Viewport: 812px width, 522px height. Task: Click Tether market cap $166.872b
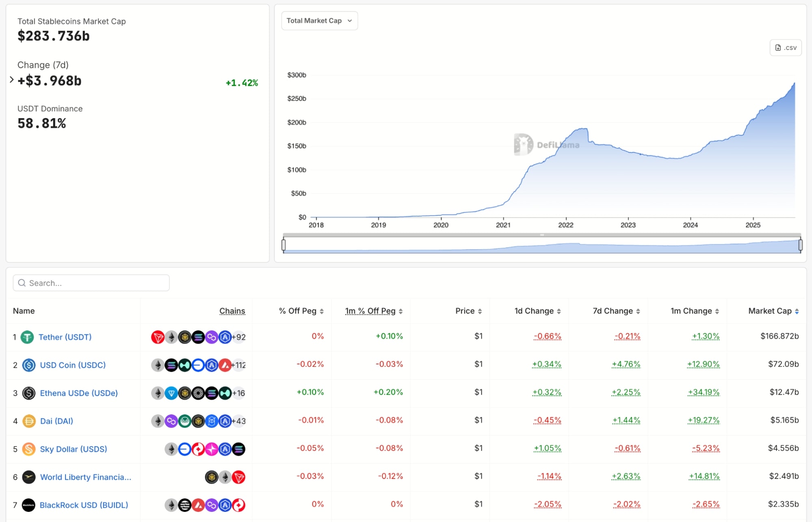pos(780,336)
